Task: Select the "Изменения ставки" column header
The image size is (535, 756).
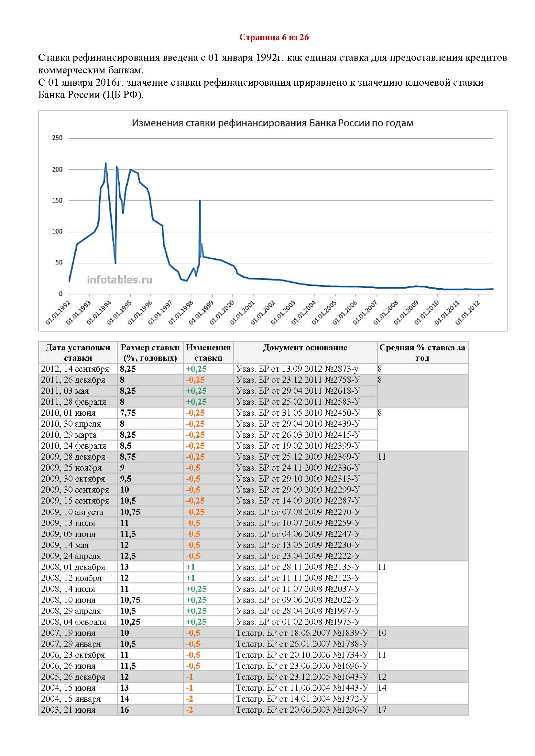Action: tap(208, 352)
